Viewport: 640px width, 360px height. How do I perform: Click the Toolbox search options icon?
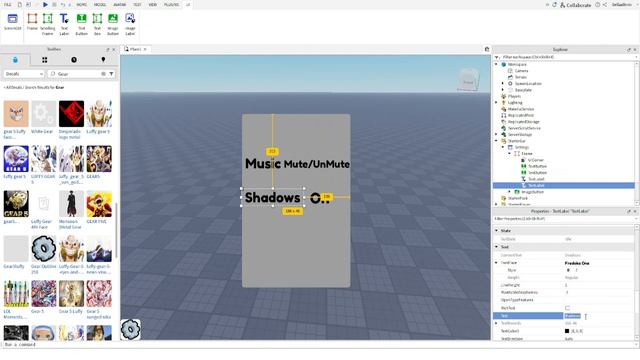pyautogui.click(x=103, y=74)
